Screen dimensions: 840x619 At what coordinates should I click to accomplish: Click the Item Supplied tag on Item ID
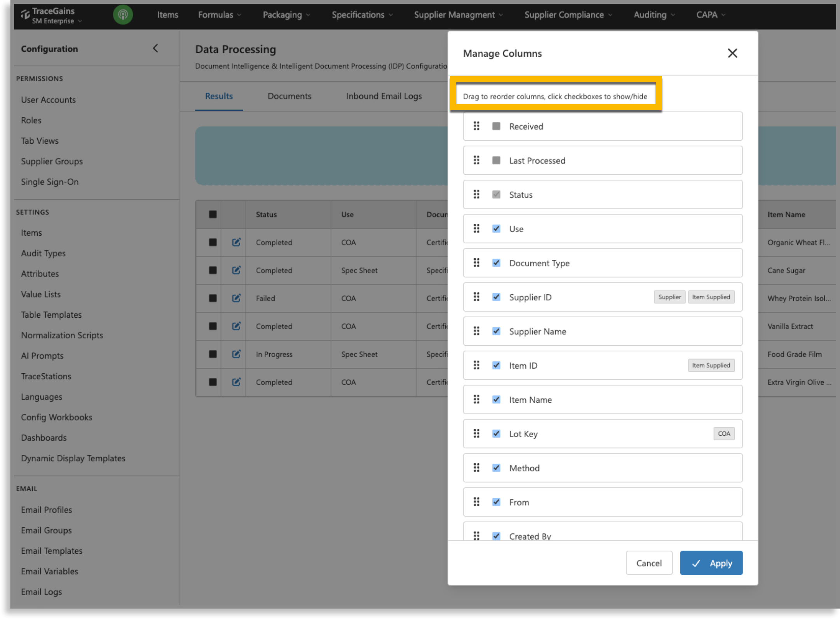[711, 365]
